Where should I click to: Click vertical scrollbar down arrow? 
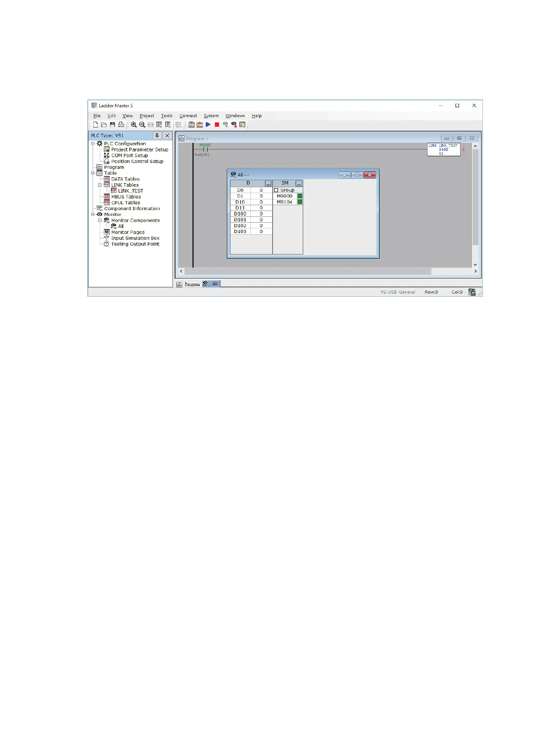[475, 265]
